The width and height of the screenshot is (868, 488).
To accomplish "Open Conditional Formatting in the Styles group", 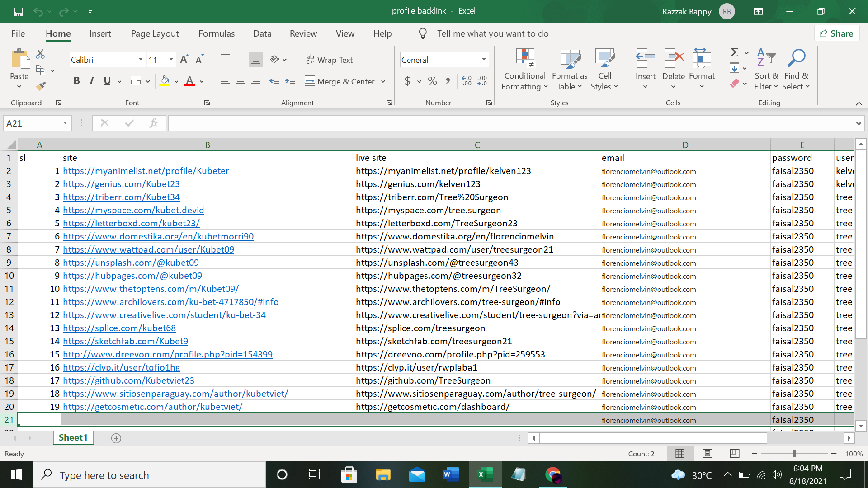I will pyautogui.click(x=524, y=69).
